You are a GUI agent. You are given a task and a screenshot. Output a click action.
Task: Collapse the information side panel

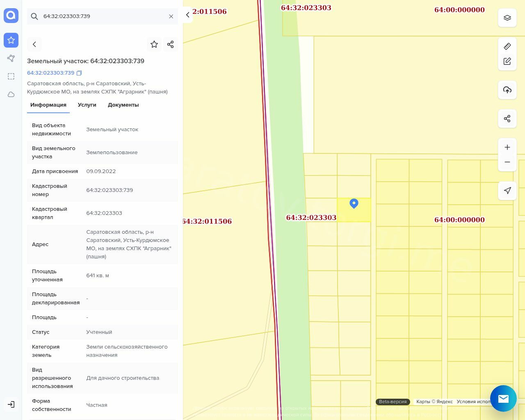click(187, 15)
